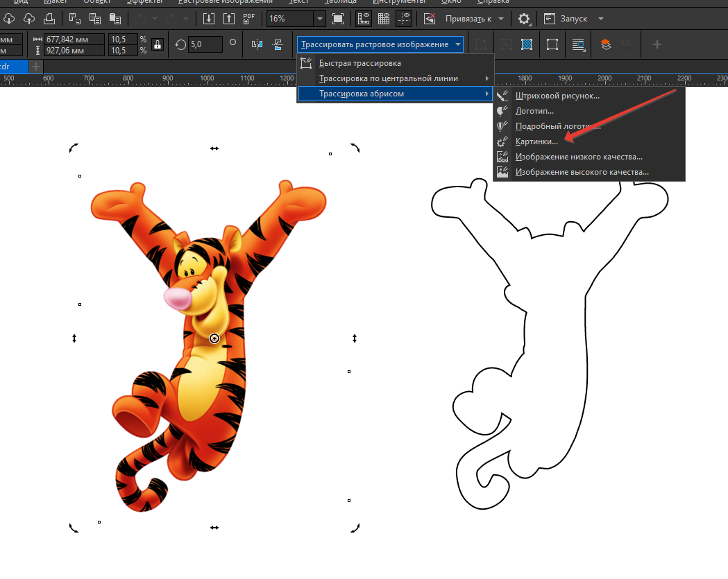Toggle the lock ratio padlock
This screenshot has height=579, width=728.
click(158, 44)
